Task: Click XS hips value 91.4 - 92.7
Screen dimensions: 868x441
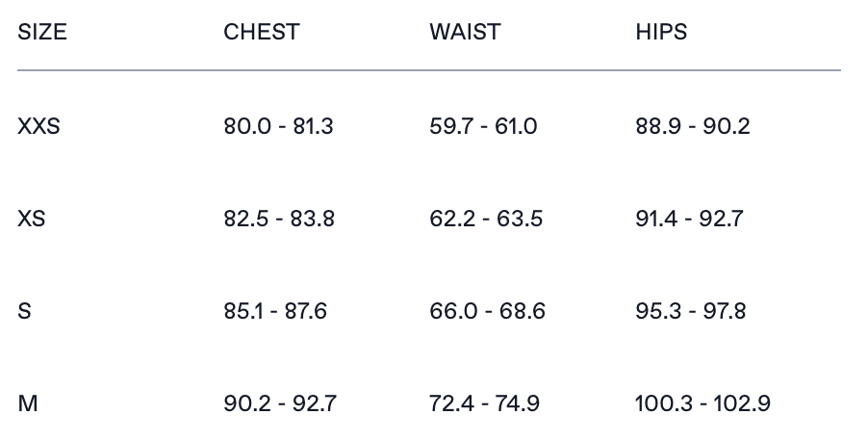Action: coord(689,219)
